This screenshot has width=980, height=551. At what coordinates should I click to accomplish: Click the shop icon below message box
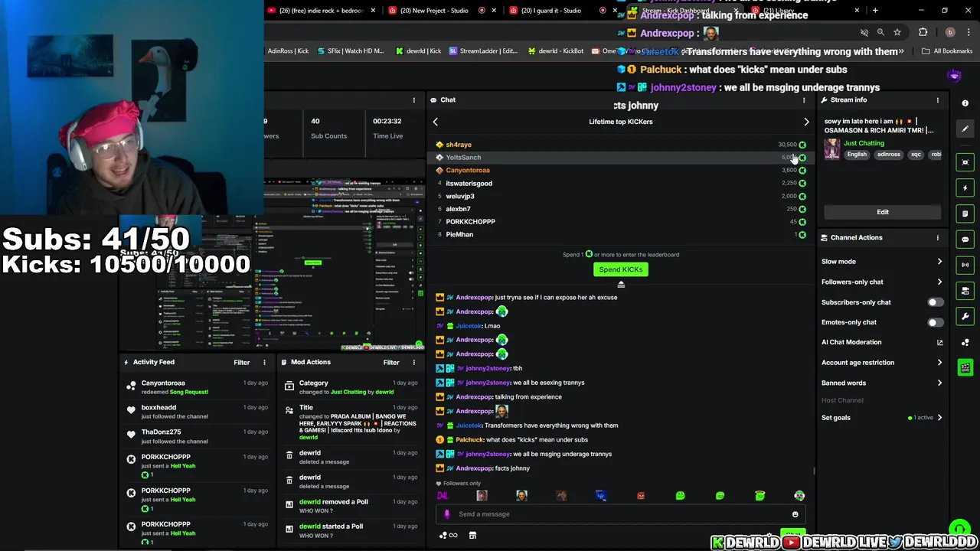click(x=472, y=536)
